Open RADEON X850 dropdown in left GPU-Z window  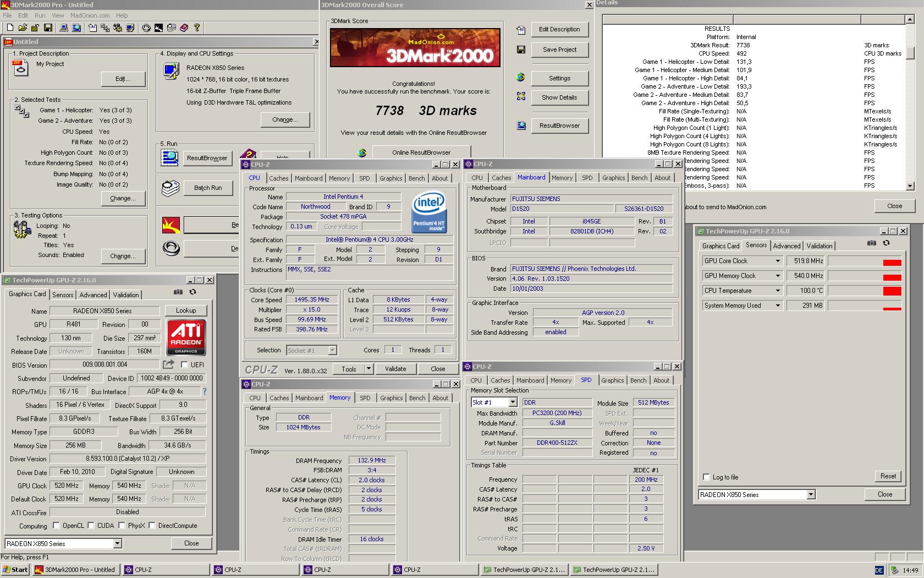tap(117, 543)
